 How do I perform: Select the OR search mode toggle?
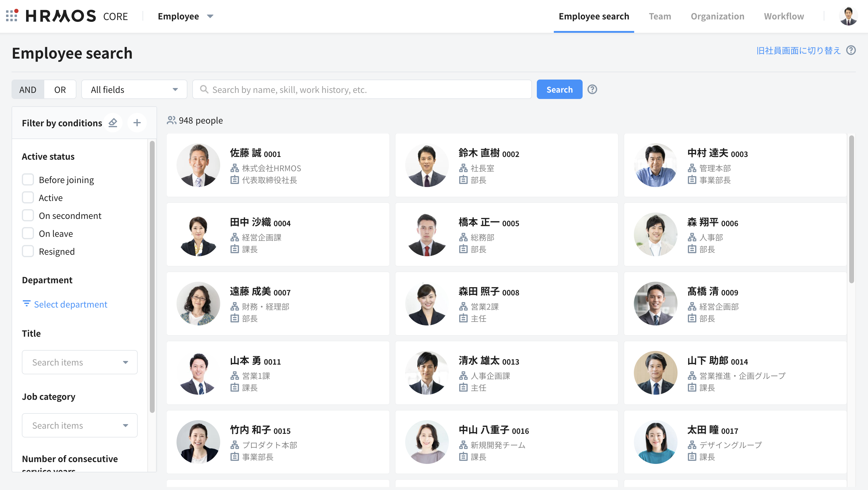(x=60, y=89)
